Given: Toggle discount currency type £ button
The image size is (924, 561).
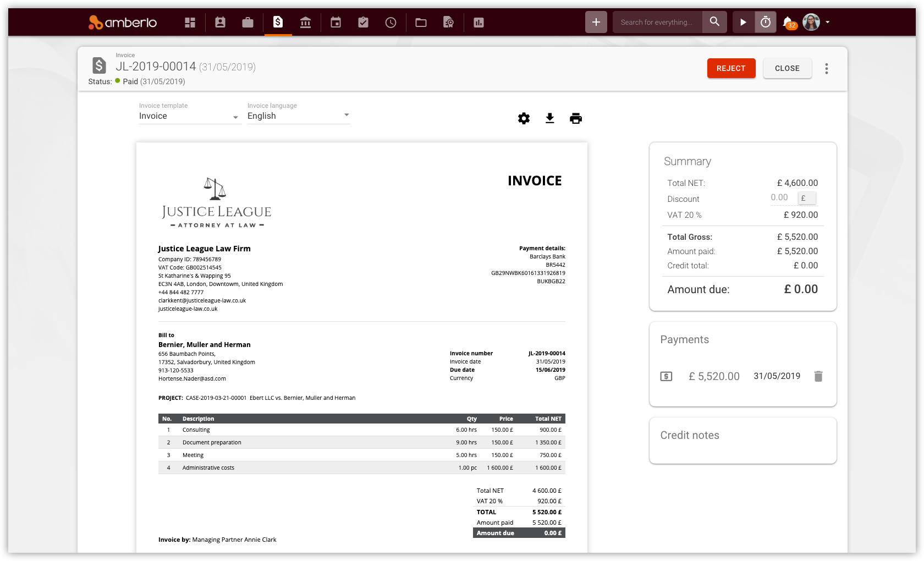Looking at the screenshot, I should pyautogui.click(x=807, y=198).
